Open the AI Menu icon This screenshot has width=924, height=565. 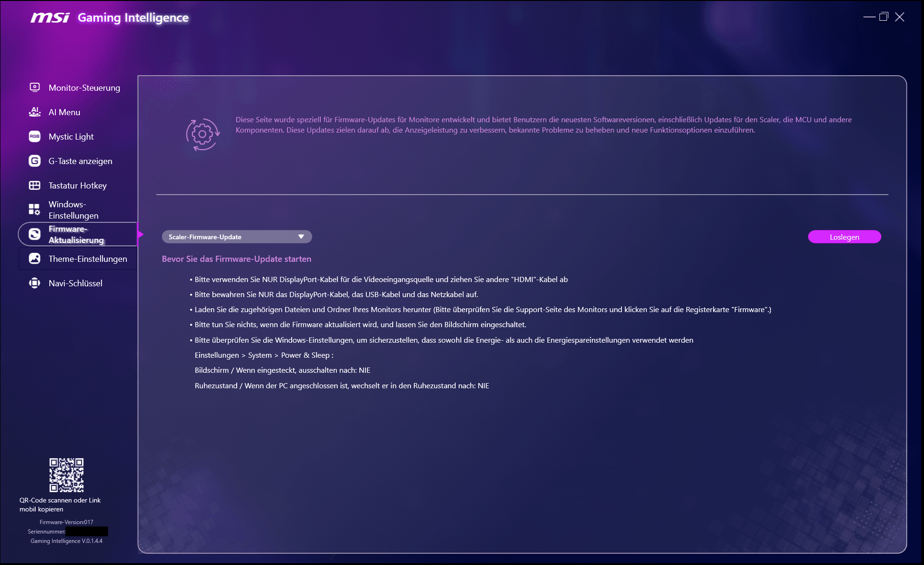(35, 112)
